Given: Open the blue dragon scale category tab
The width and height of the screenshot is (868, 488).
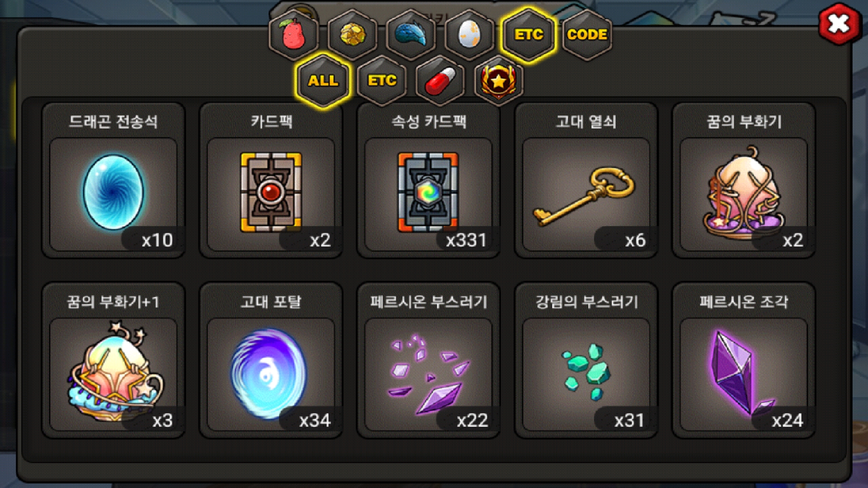Looking at the screenshot, I should point(411,35).
